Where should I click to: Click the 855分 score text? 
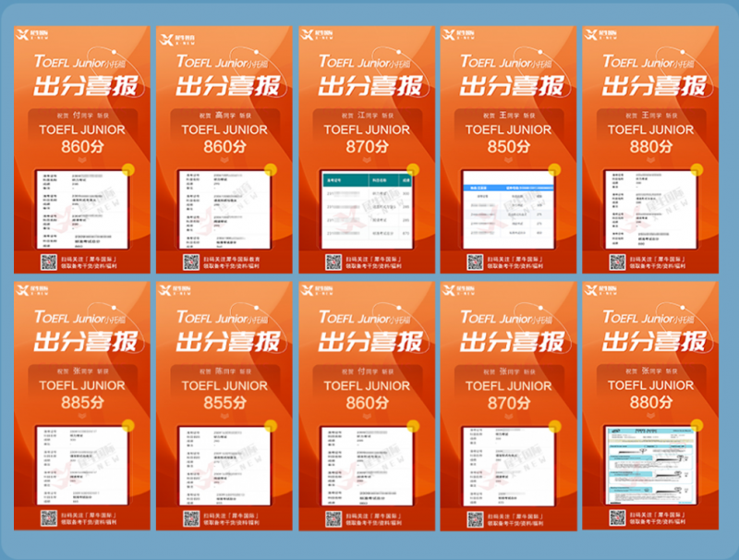pos(224,403)
